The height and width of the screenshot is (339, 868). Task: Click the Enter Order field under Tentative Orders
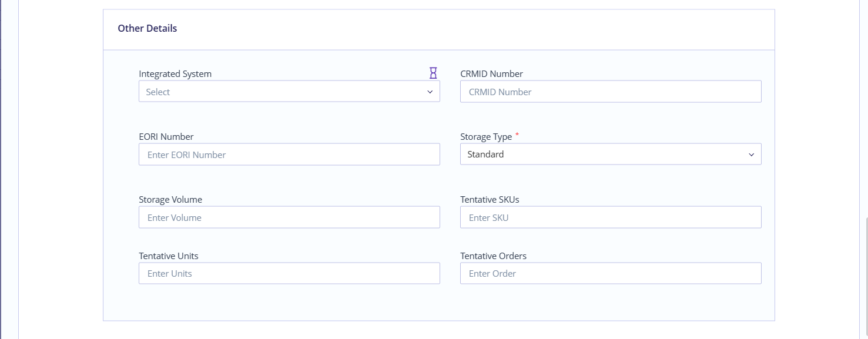(611, 273)
